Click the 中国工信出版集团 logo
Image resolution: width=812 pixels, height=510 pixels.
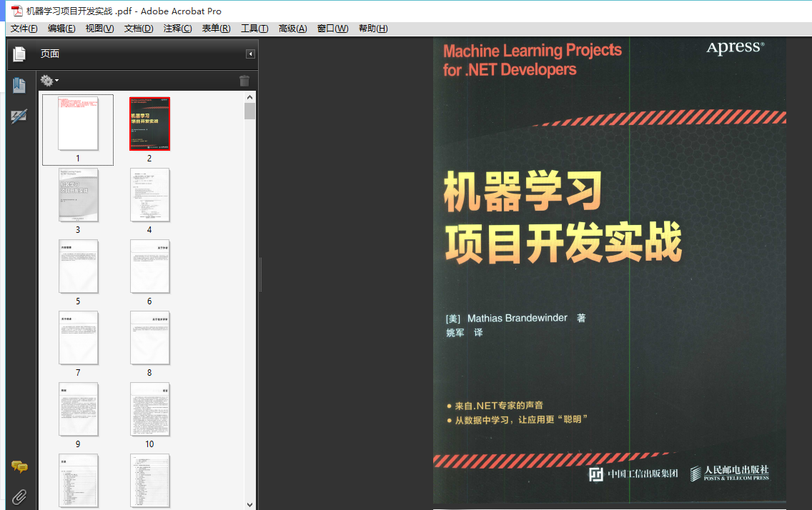pos(633,474)
